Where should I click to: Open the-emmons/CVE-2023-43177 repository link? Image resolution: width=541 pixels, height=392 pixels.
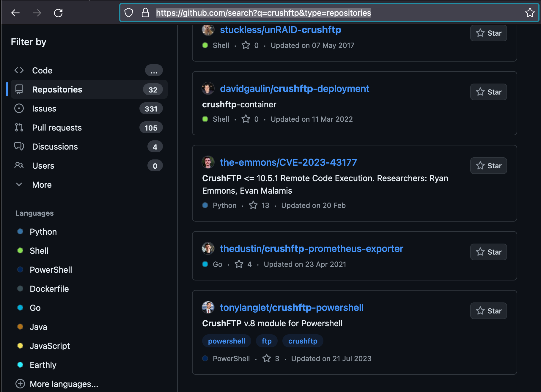pos(288,162)
